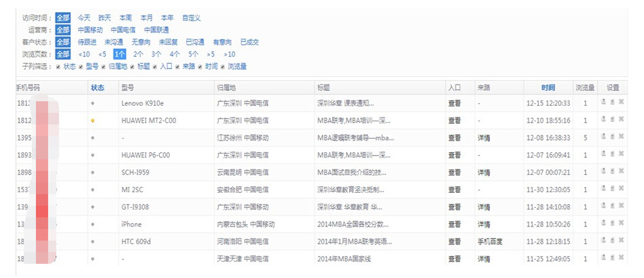Screen dimensions: 644x278
Task: Sort the table by the 时间 column header
Action: [548, 87]
